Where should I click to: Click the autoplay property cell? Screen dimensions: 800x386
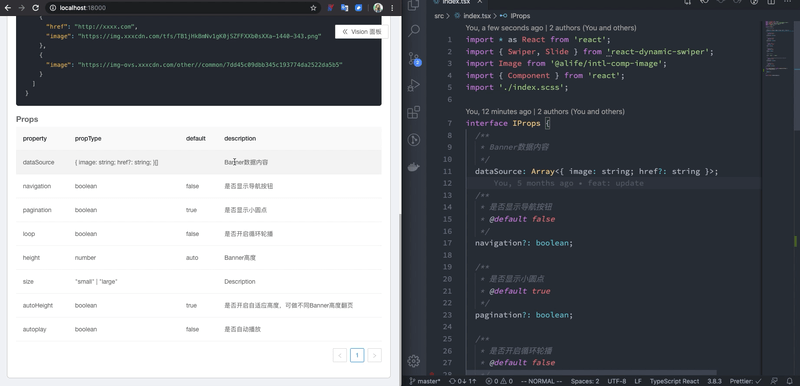coord(34,329)
